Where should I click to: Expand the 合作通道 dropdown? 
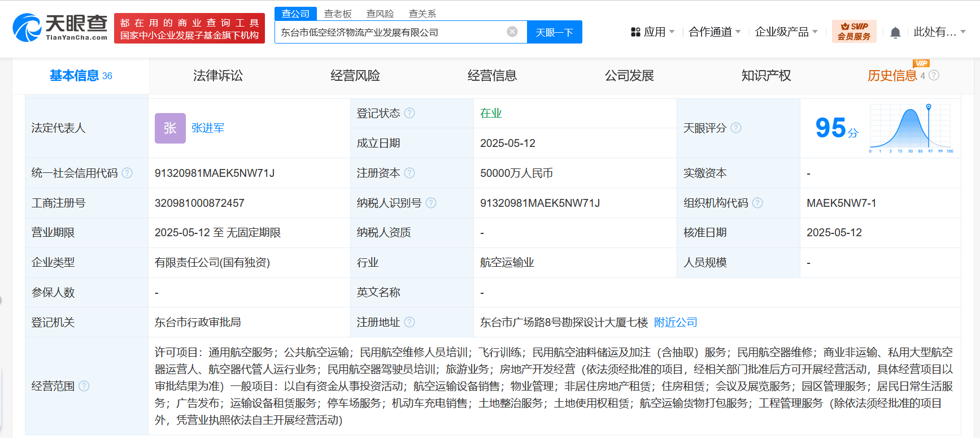(x=714, y=32)
